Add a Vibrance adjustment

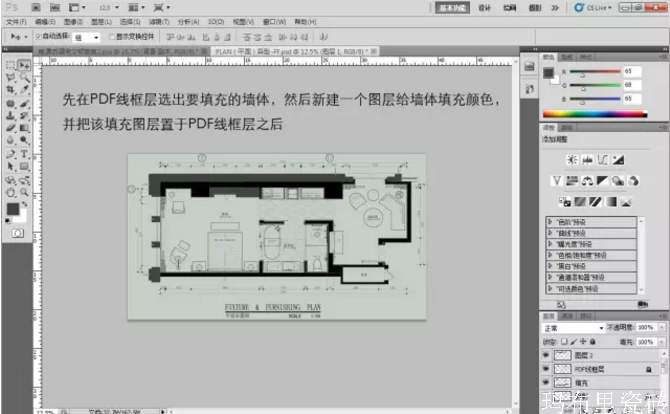click(x=556, y=181)
